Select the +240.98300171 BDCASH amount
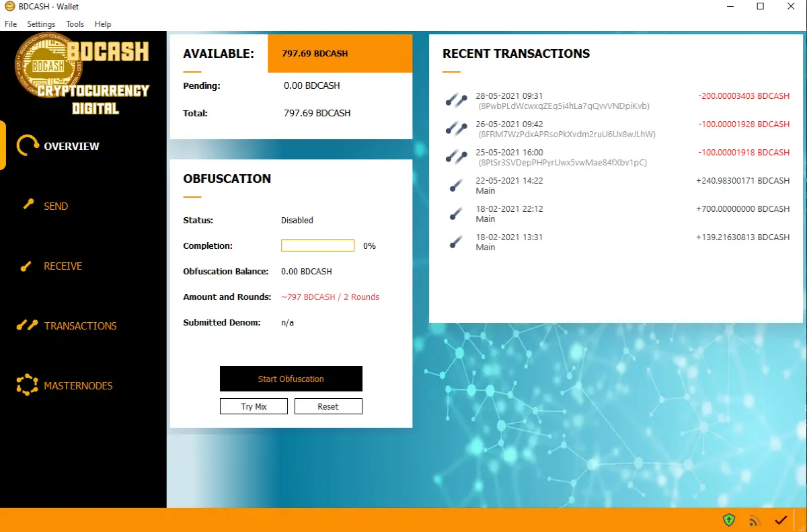 point(742,181)
